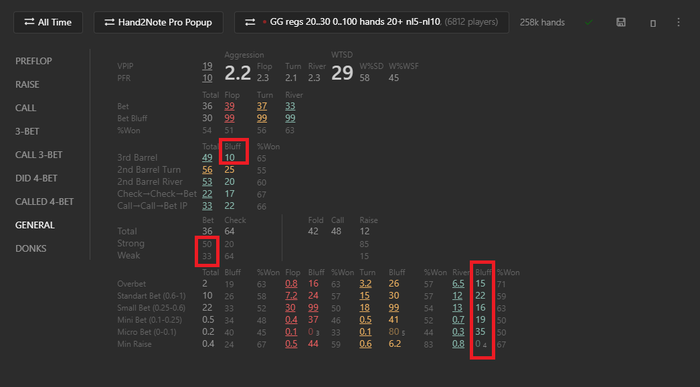Click Small Bet River value 13
Screen dimensions: 700x387
coord(457,308)
